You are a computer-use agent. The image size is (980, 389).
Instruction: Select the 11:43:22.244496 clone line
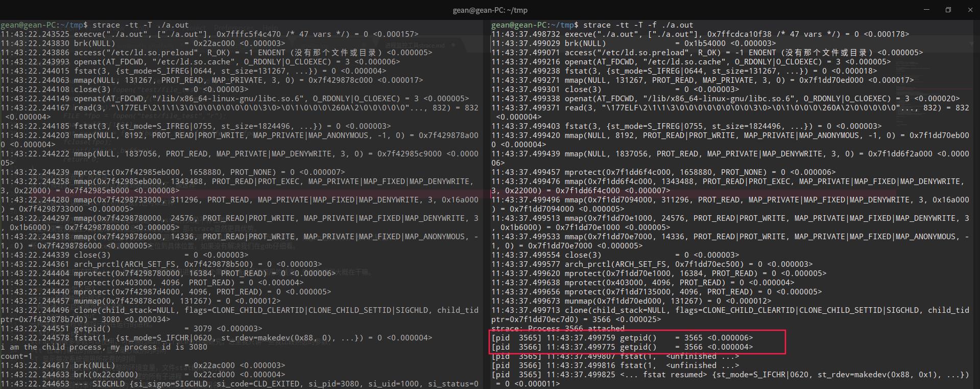(240, 314)
